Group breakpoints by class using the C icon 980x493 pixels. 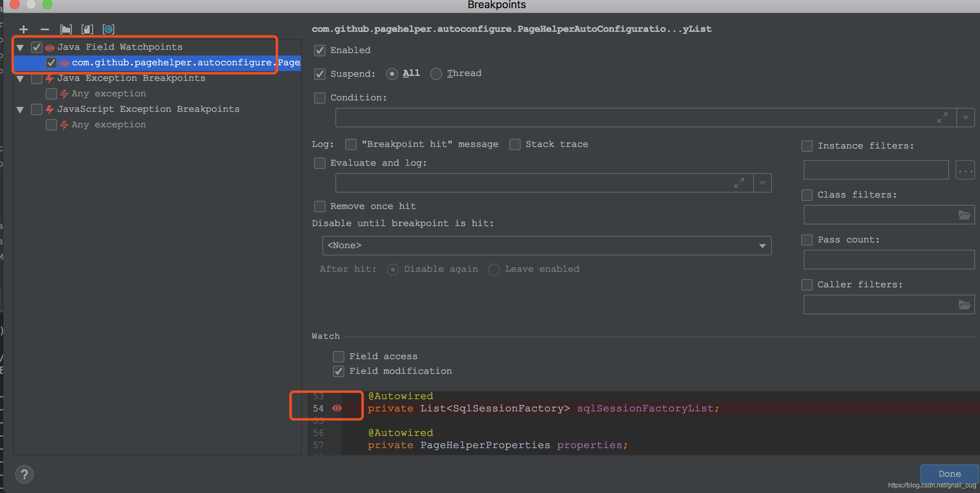coord(108,29)
